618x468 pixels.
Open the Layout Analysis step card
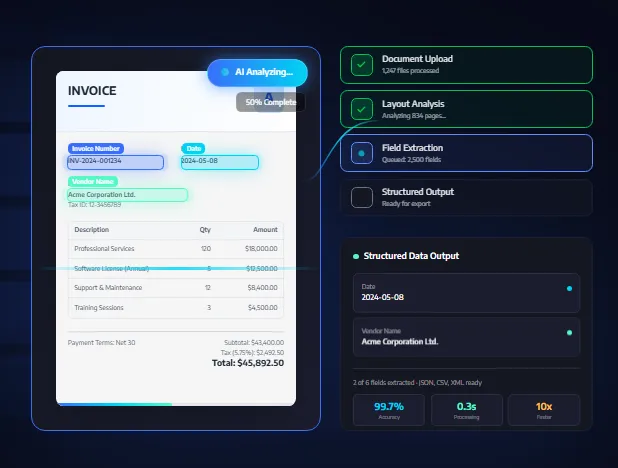(466, 109)
